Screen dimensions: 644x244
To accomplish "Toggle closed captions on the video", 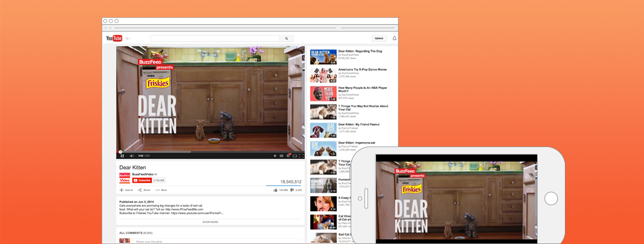I will [281, 156].
